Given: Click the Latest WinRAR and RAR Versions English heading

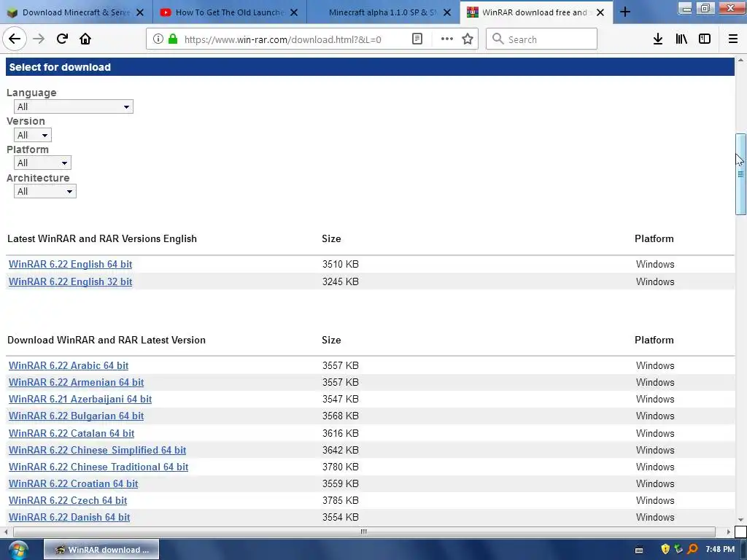Looking at the screenshot, I should 102,238.
